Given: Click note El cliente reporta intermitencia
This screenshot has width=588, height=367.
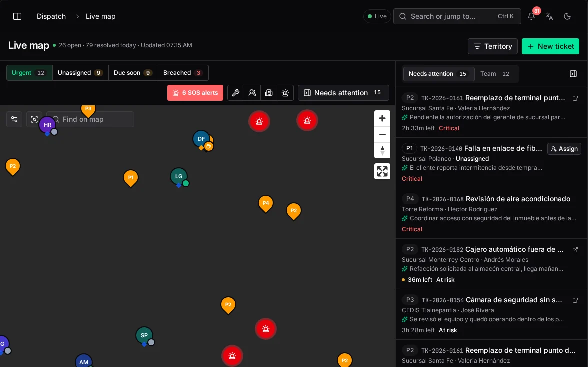Looking at the screenshot, I should 476,168.
